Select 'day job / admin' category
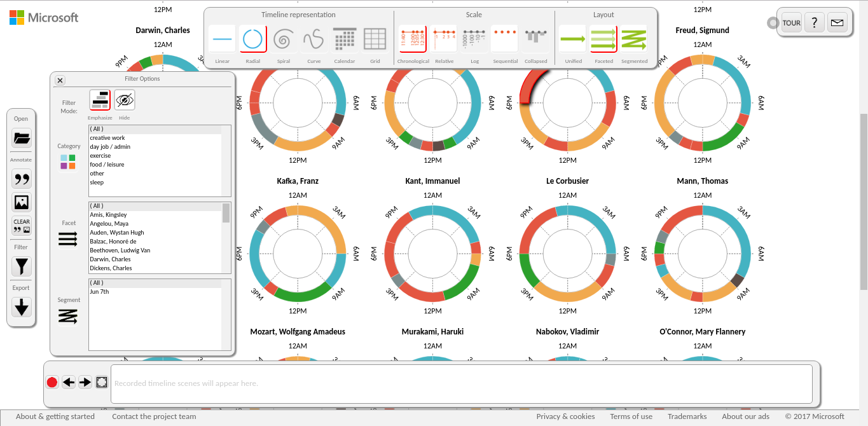The width and height of the screenshot is (868, 426). [x=155, y=147]
